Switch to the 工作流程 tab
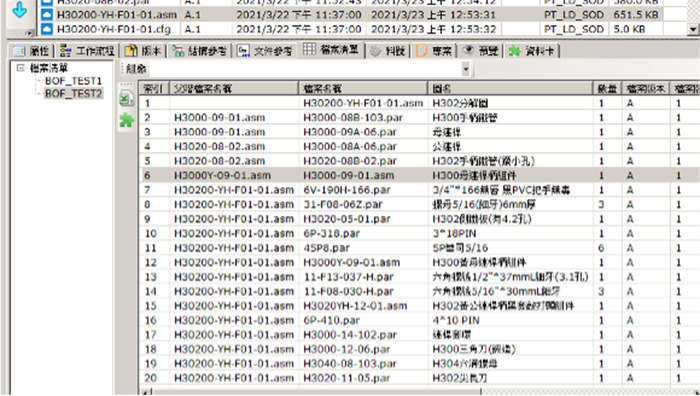This screenshot has height=396, width=700. [x=88, y=51]
